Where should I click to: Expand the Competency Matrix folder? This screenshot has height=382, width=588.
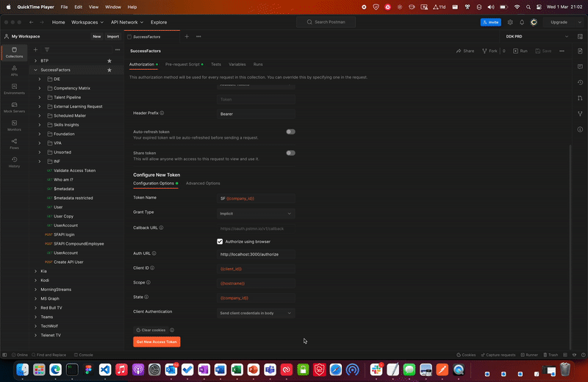pos(40,88)
